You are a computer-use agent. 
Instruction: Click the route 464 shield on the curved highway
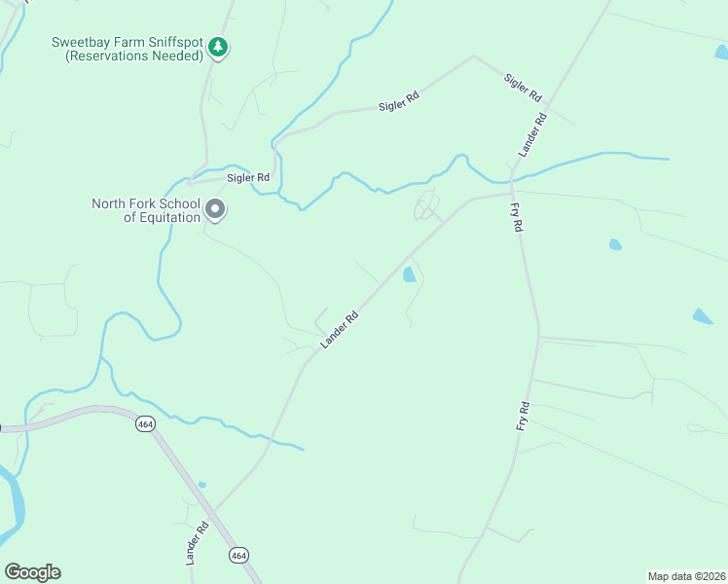145,424
